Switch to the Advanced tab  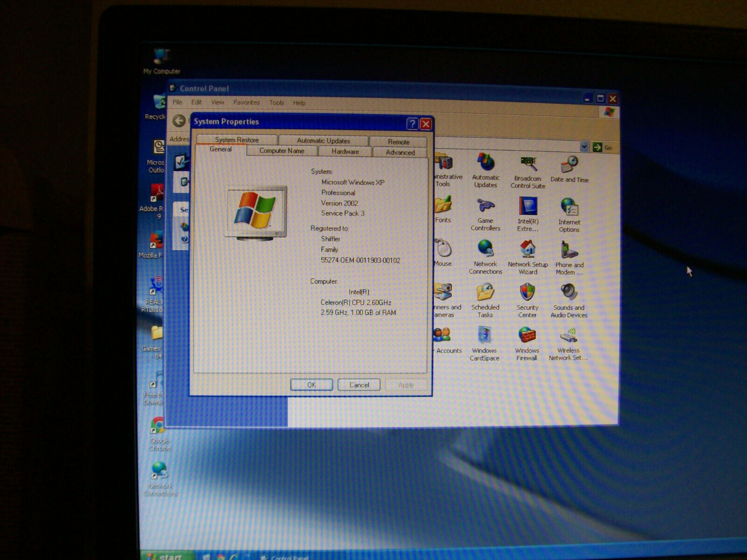point(400,152)
